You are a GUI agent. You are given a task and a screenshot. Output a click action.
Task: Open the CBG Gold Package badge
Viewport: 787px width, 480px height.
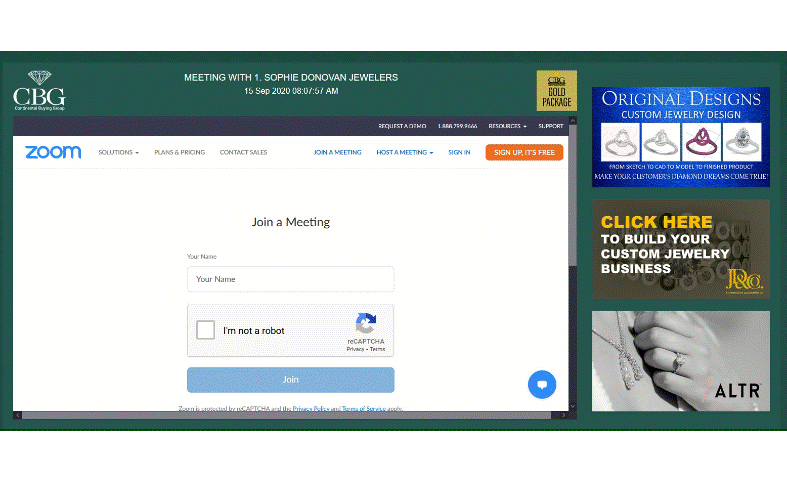pyautogui.click(x=557, y=90)
